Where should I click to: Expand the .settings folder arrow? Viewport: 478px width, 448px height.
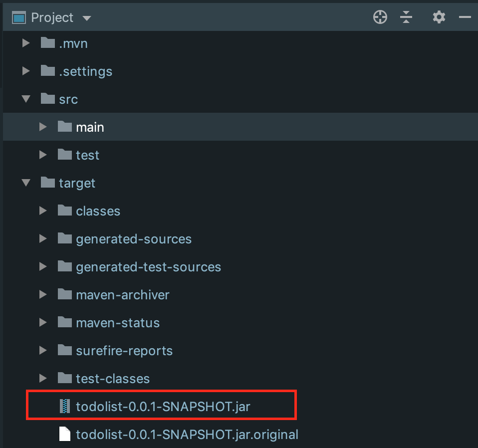click(26, 71)
